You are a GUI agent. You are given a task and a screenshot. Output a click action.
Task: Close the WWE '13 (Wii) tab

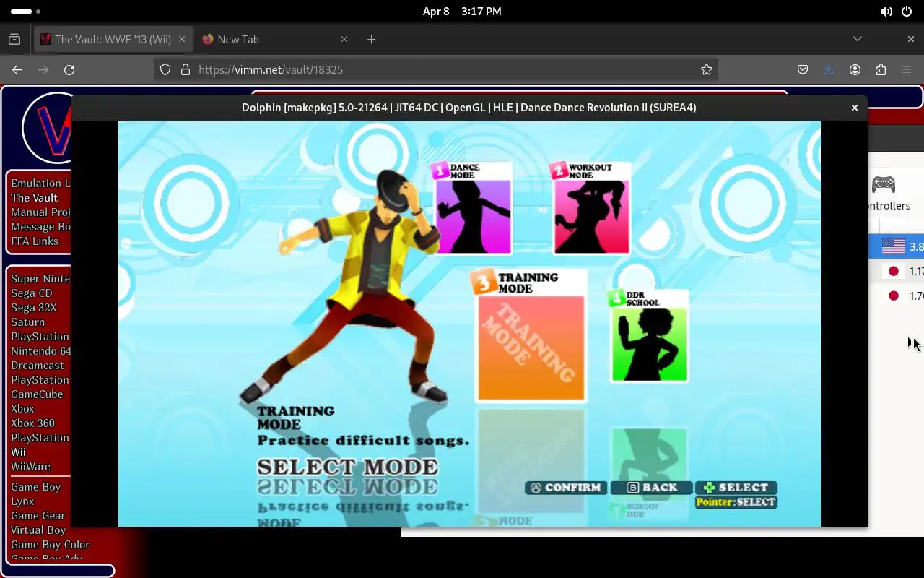182,39
